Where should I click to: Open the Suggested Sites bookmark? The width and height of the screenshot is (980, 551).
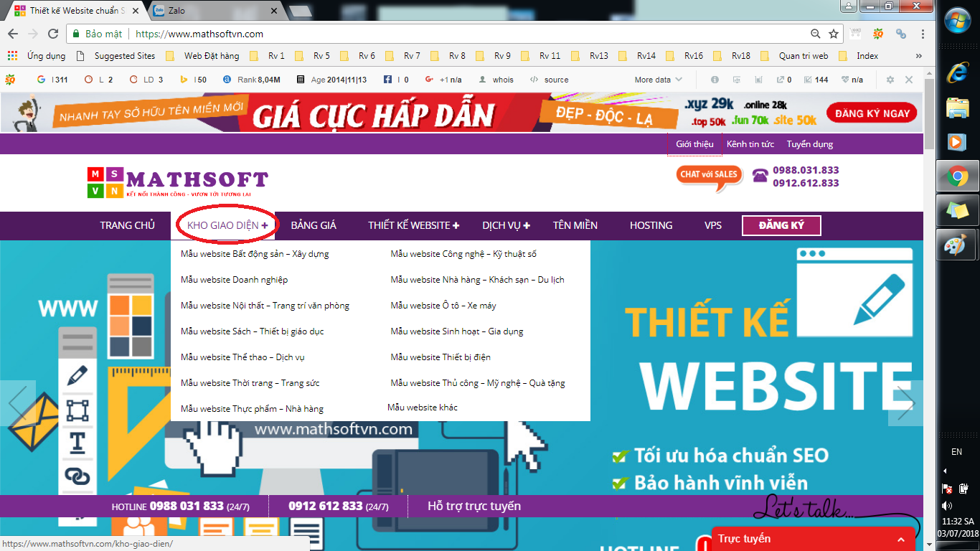115,55
